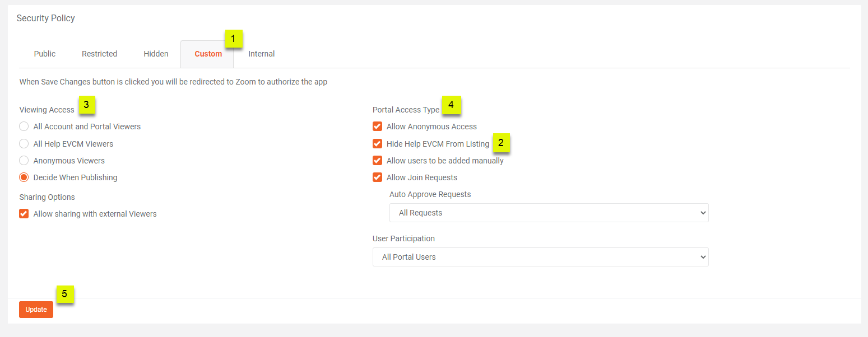
Task: Click yellow callout marker number 5
Action: [65, 294]
